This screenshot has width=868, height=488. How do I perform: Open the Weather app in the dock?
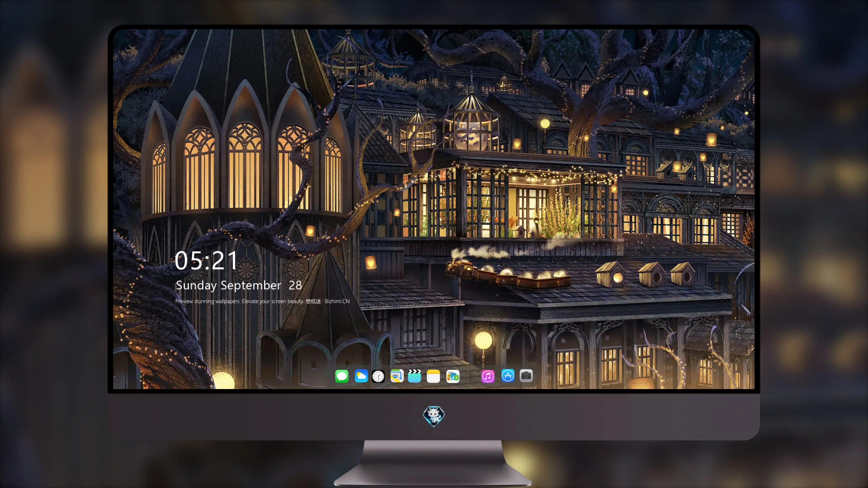(x=361, y=376)
